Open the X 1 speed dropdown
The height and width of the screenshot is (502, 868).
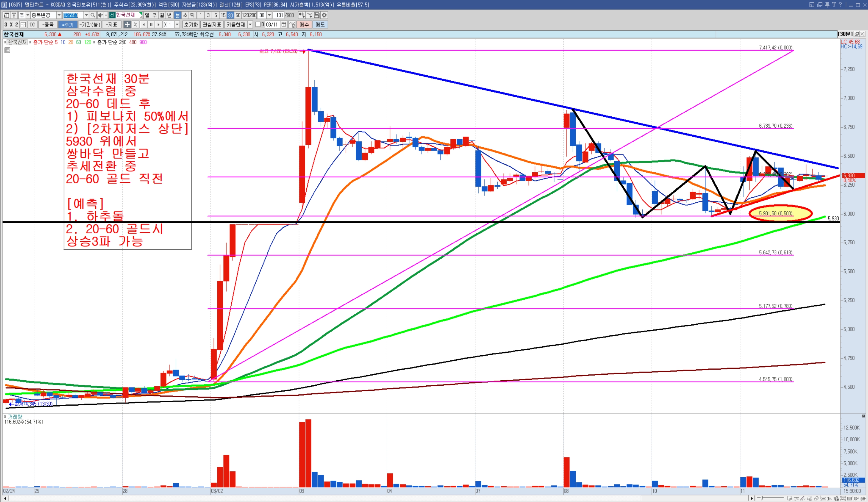177,24
